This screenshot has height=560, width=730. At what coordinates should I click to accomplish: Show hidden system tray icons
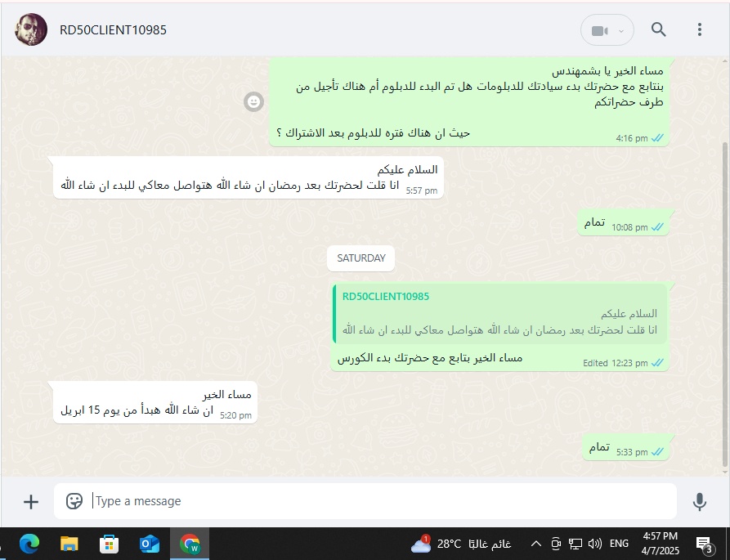tap(536, 544)
